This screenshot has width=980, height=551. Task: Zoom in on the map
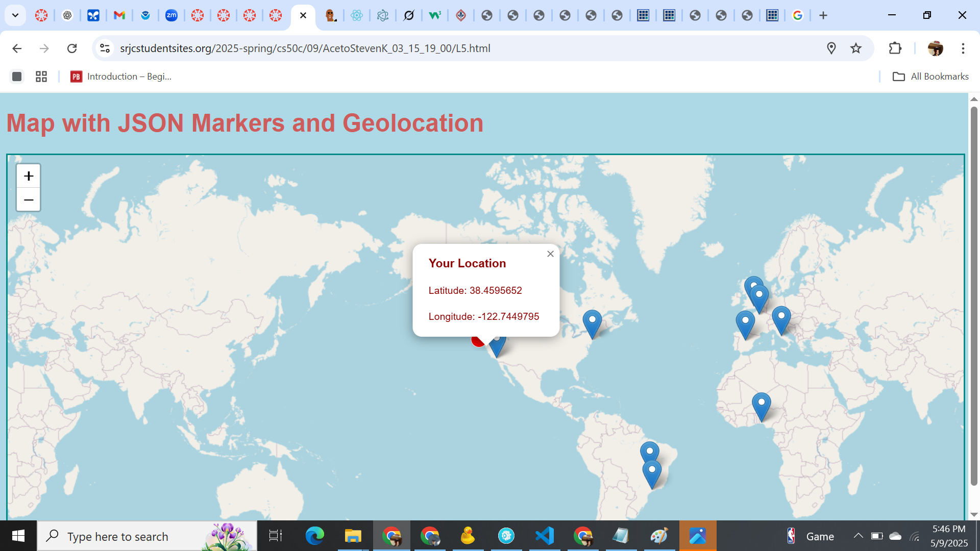pos(29,176)
